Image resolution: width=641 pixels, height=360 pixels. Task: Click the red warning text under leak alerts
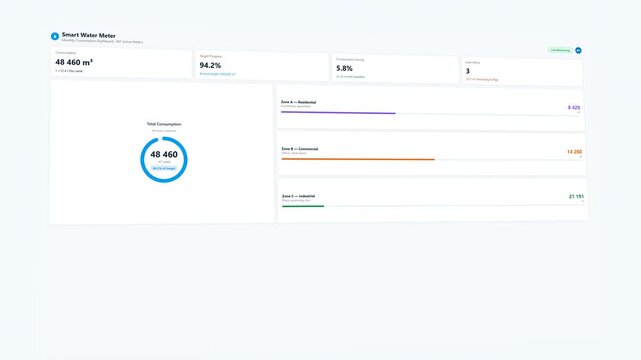pos(482,79)
